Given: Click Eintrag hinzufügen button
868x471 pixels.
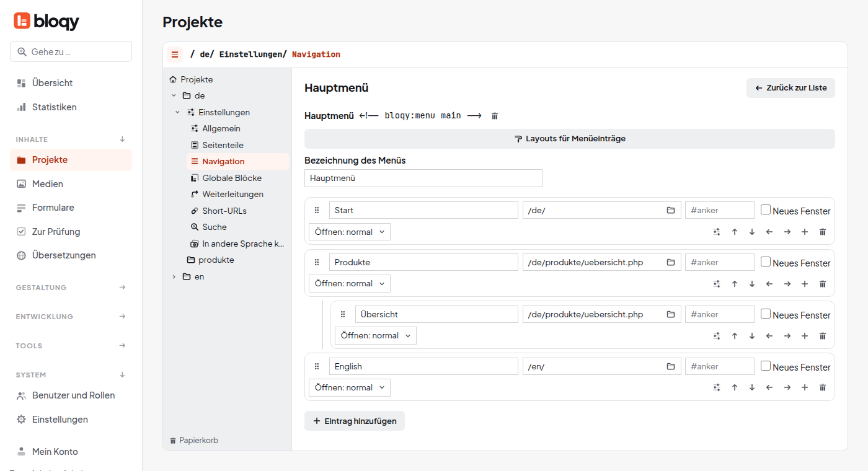Looking at the screenshot, I should [355, 421].
